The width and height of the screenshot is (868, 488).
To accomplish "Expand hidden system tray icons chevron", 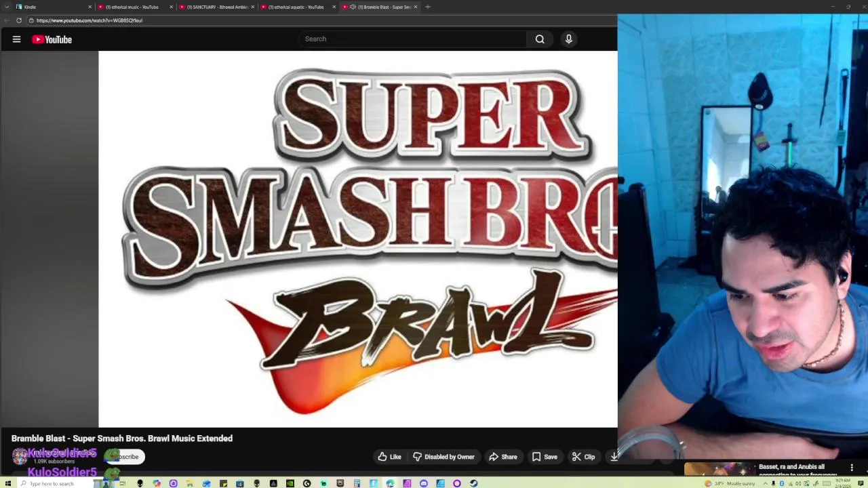I will 766,483.
